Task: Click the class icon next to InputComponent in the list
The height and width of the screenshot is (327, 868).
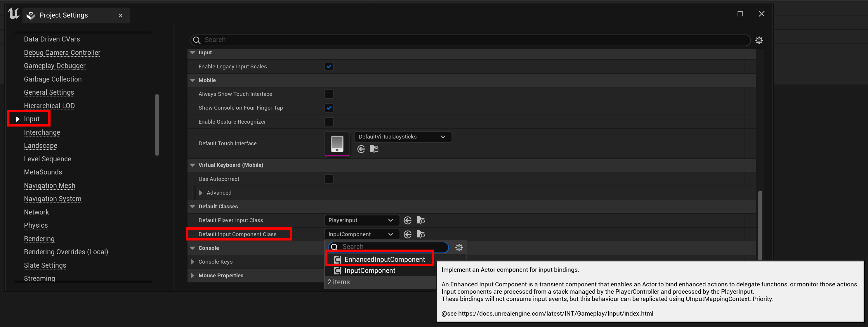Action: (x=337, y=271)
